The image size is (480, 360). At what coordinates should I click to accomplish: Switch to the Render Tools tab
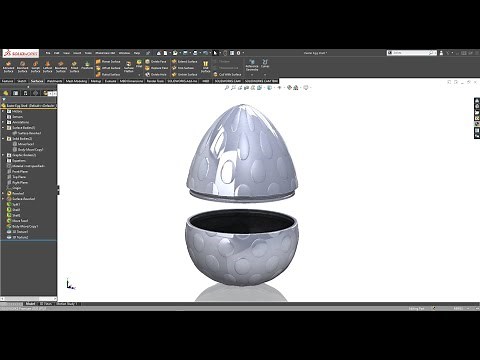(155, 81)
